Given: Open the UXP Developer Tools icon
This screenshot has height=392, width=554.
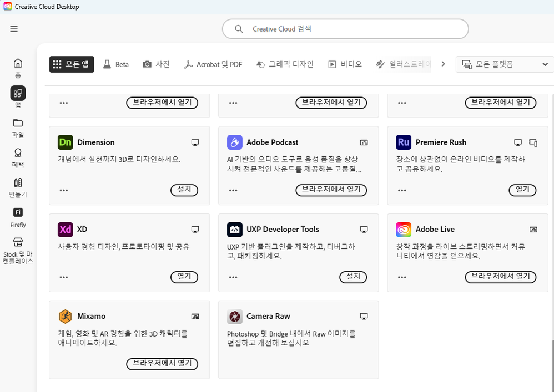Looking at the screenshot, I should coord(234,229).
